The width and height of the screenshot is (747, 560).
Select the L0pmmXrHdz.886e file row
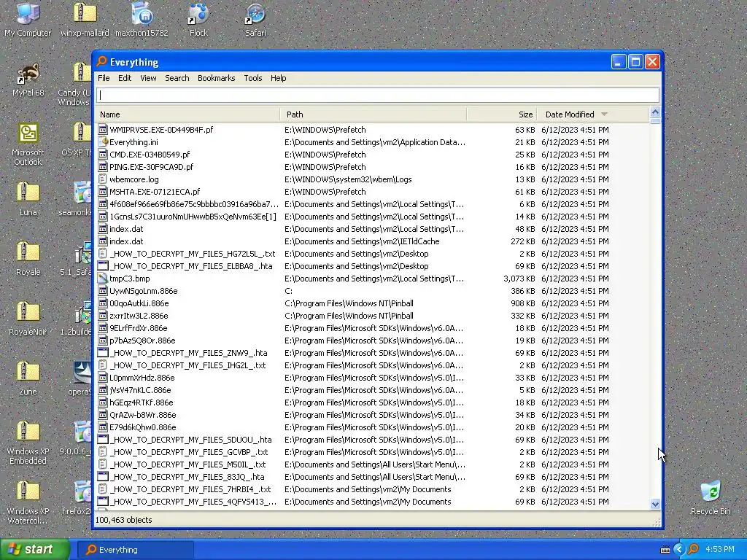[373, 378]
